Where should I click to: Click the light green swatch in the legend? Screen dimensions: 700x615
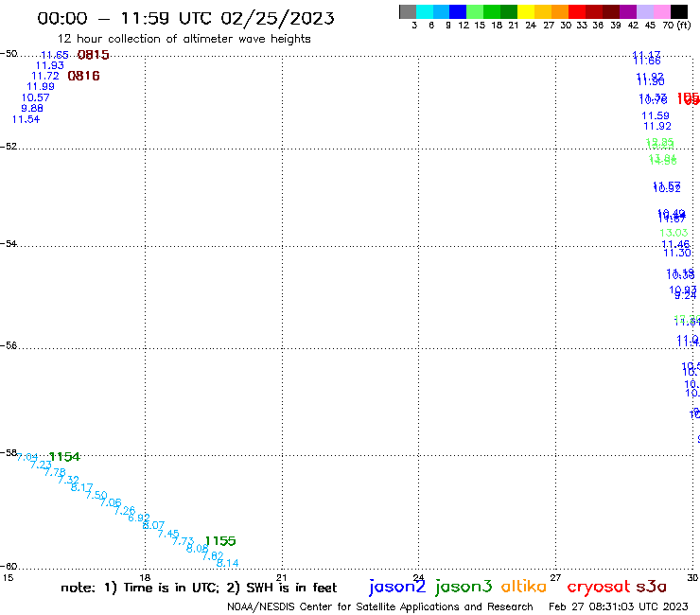click(475, 11)
